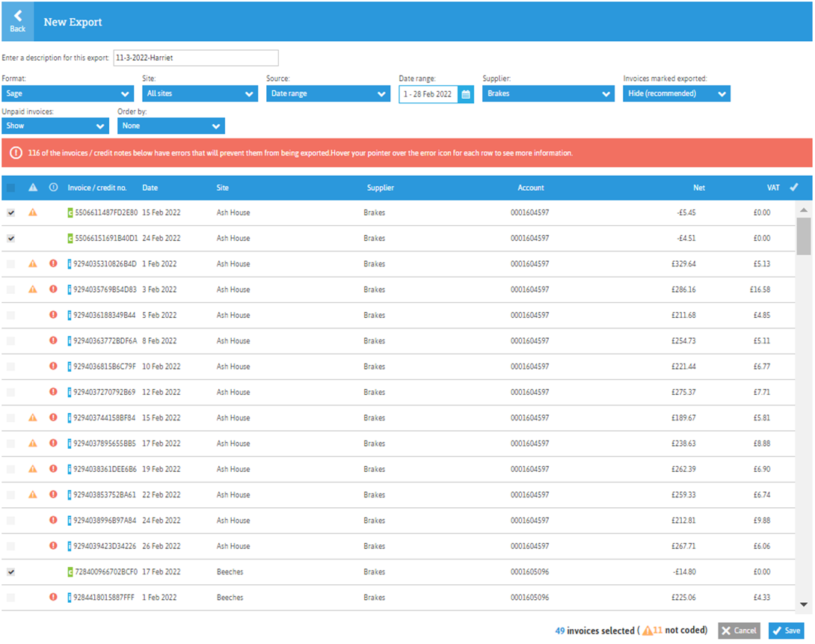Click warning triangle on invoice 9294035769B54D83 row
Viewport: 815px width, 644px height.
point(33,289)
